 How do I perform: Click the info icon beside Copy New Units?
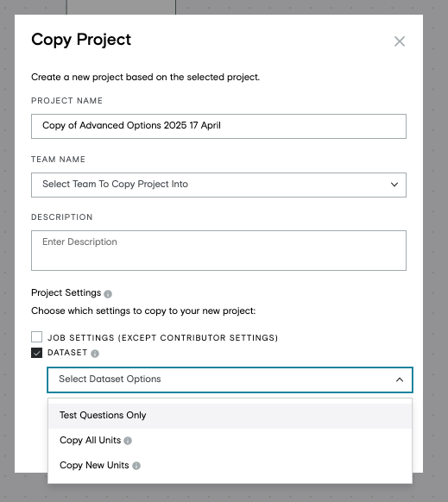point(136,466)
